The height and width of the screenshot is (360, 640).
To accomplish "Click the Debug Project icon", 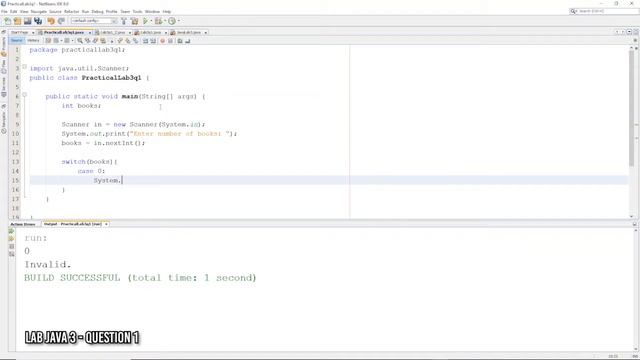I will coord(158,21).
